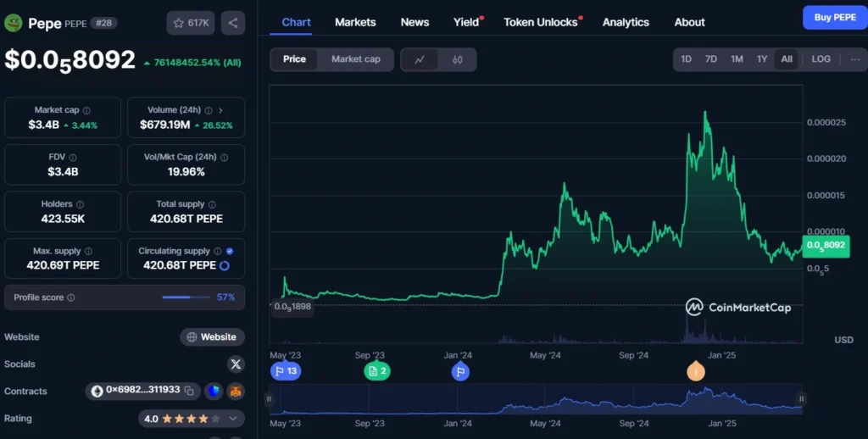Go to the Yield tab

[x=467, y=22]
